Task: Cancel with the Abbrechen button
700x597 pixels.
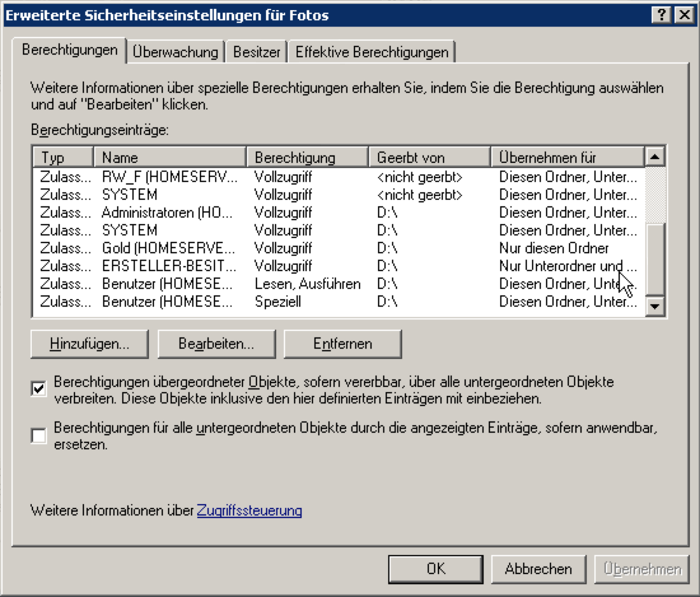Action: tap(538, 568)
